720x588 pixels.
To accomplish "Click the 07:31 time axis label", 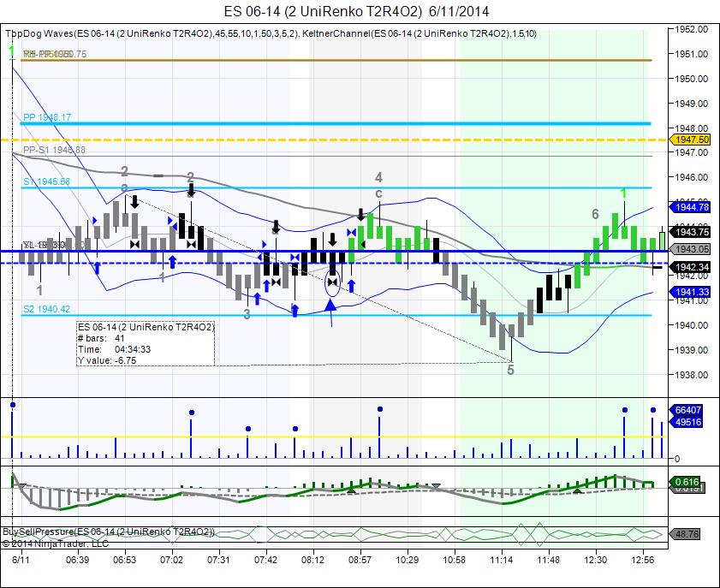I will click(218, 560).
